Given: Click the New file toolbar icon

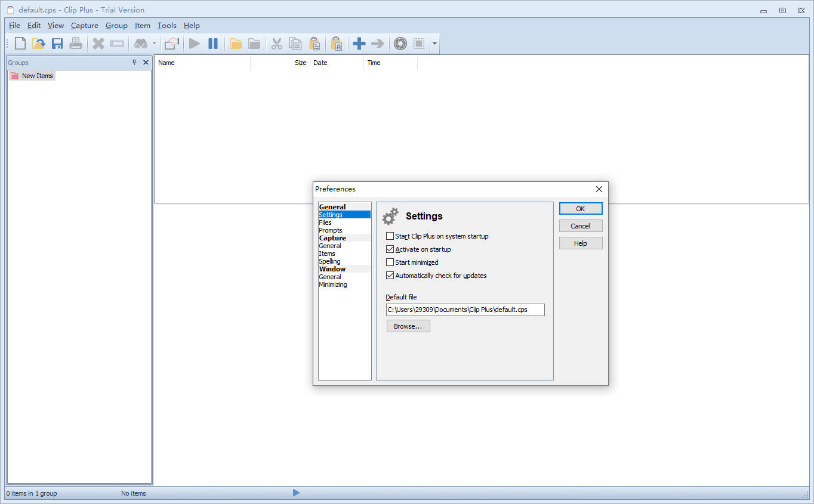Looking at the screenshot, I should click(x=20, y=44).
